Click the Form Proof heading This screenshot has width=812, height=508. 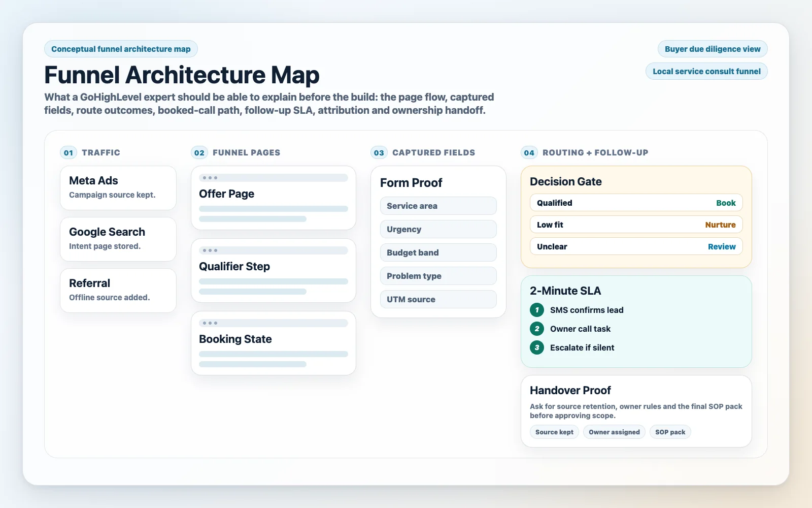(x=411, y=182)
